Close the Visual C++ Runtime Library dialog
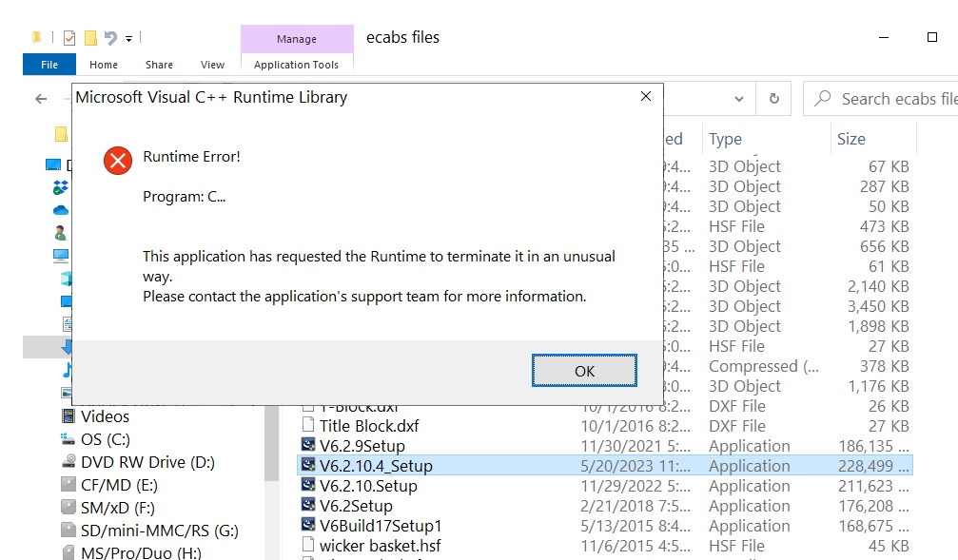This screenshot has height=560, width=958. (645, 97)
